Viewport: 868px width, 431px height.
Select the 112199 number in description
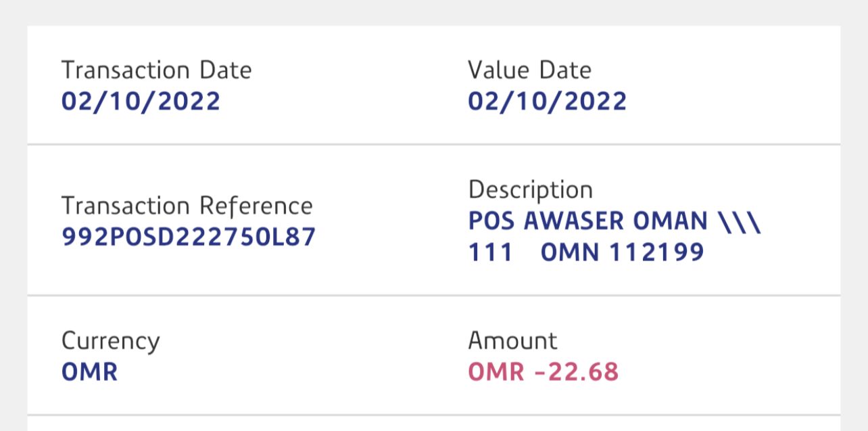[657, 252]
